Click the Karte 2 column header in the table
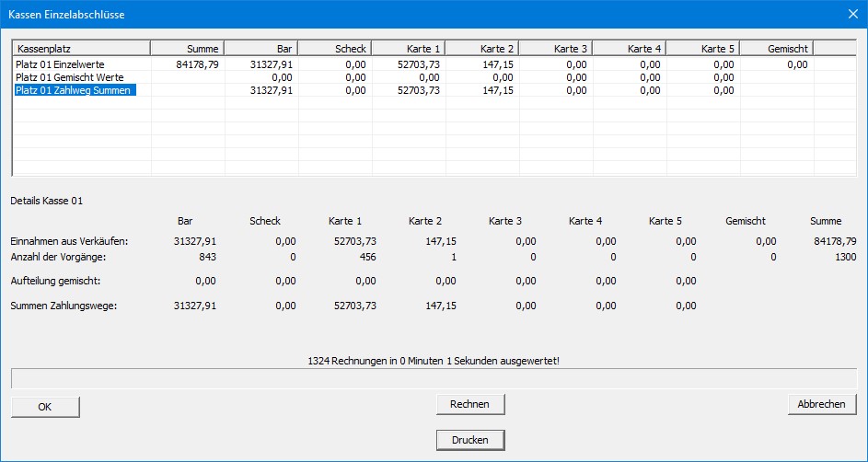 (x=482, y=49)
